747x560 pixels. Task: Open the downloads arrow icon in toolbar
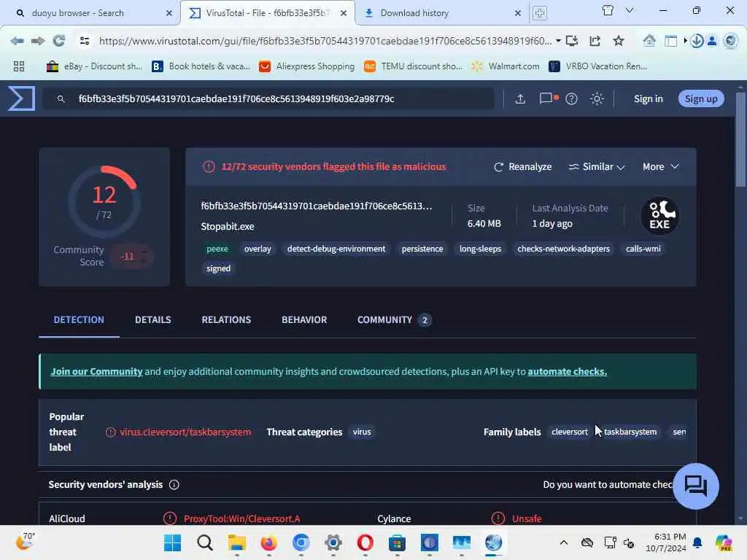[697, 41]
